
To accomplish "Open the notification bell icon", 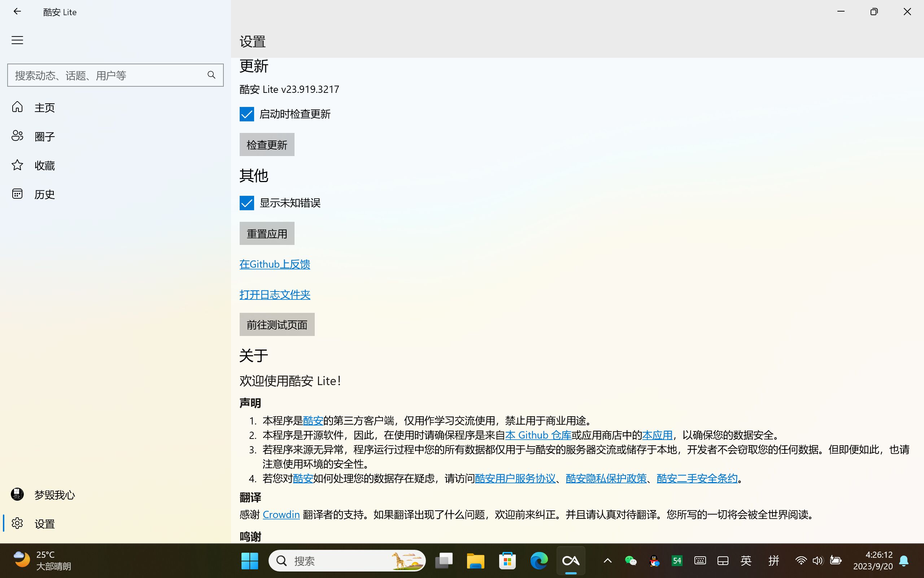I will (904, 560).
